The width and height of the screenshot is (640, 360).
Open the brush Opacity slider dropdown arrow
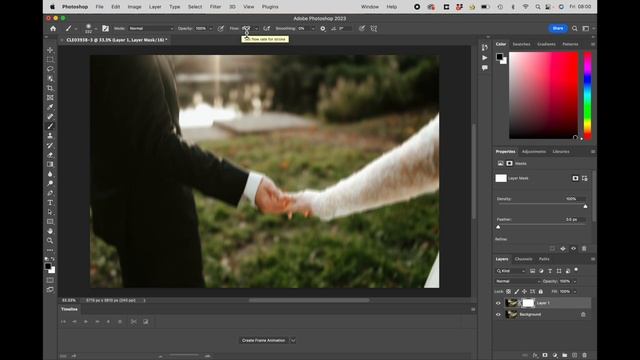pos(211,29)
